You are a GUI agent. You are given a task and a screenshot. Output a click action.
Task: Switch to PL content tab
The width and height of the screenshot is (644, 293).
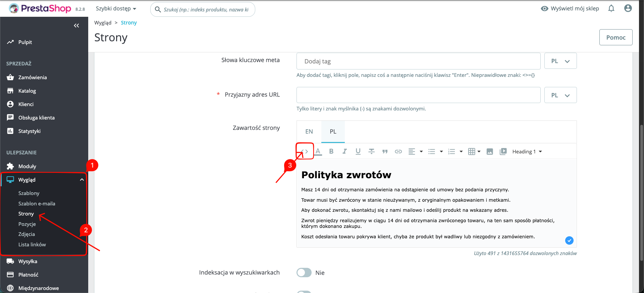(333, 132)
